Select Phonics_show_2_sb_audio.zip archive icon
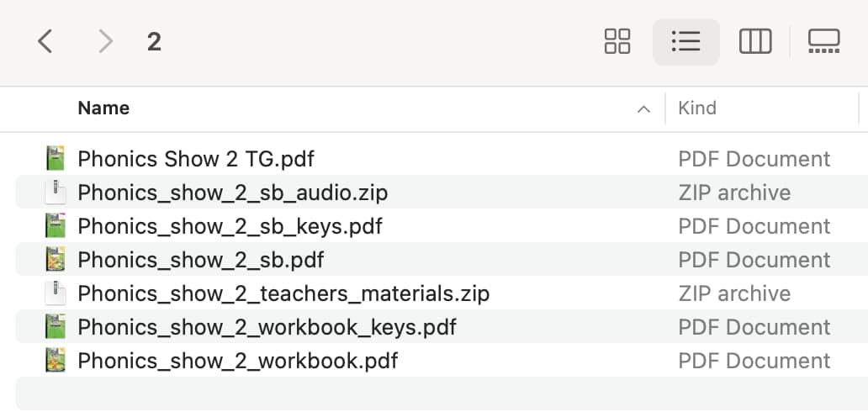Viewport: 868px width, 412px height. tap(56, 193)
